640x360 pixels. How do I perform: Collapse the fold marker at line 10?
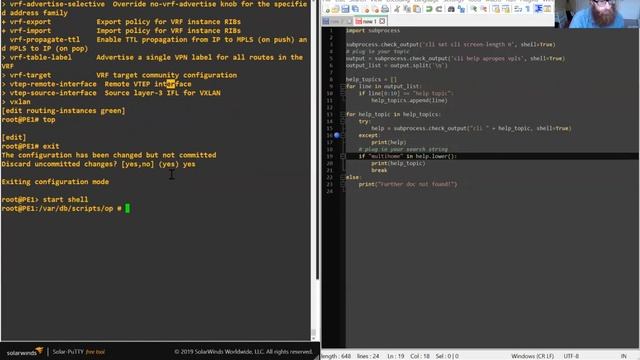point(342,93)
